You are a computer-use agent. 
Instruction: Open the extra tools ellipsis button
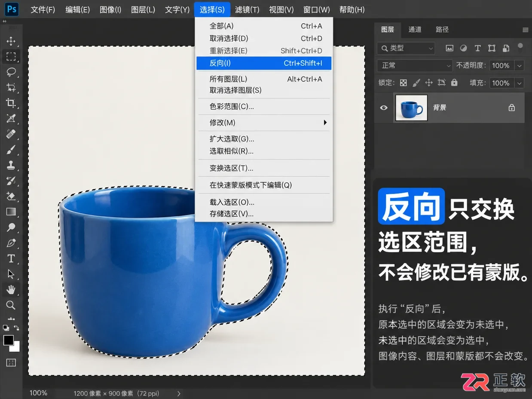11,319
